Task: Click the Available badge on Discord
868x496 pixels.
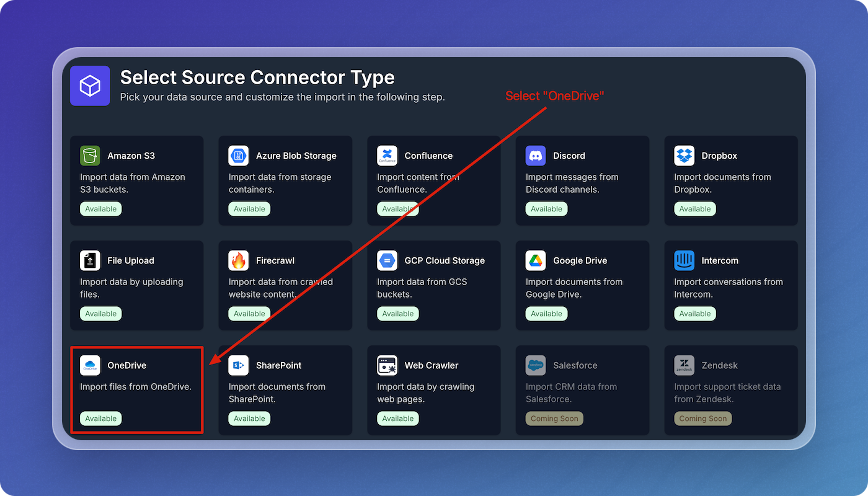Action: coord(547,209)
